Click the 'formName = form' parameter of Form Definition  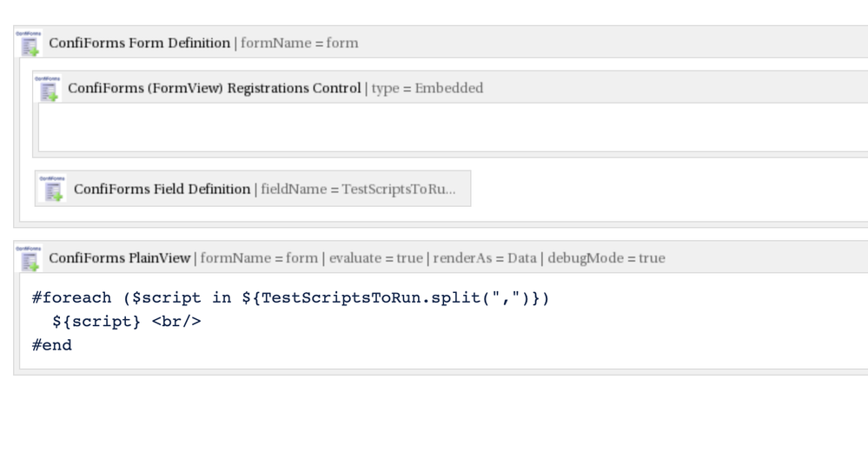click(300, 43)
